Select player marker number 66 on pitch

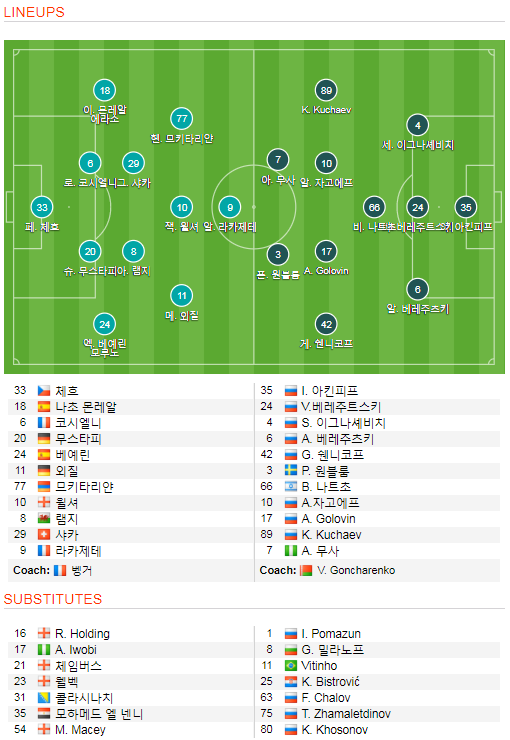[374, 207]
